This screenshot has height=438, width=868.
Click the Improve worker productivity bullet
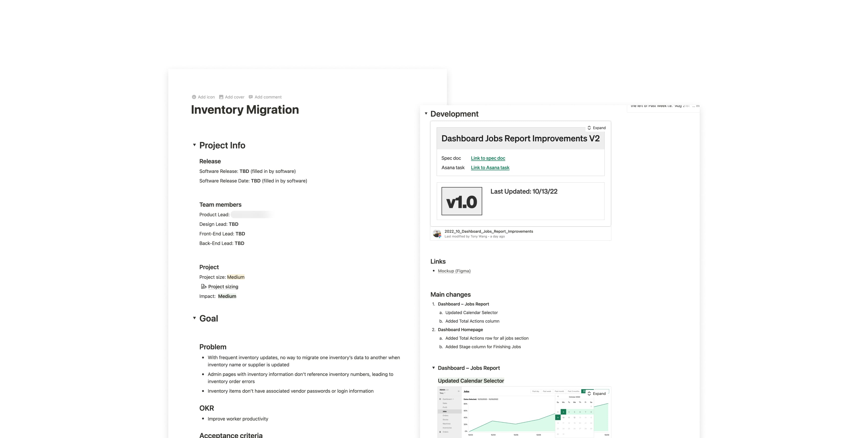pos(238,419)
